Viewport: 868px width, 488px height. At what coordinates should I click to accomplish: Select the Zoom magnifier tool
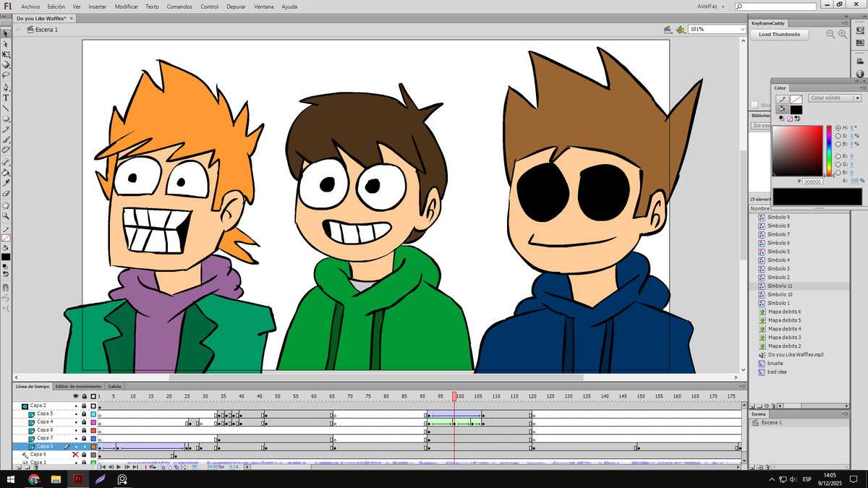[7, 215]
